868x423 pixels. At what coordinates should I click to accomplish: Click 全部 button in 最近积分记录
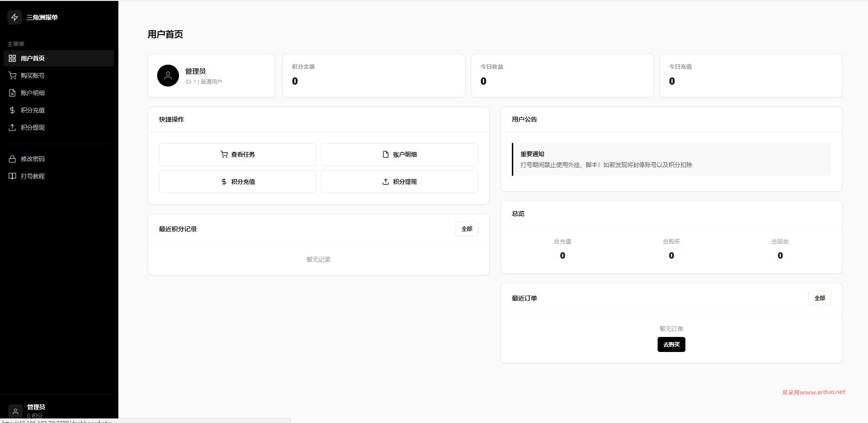(467, 229)
